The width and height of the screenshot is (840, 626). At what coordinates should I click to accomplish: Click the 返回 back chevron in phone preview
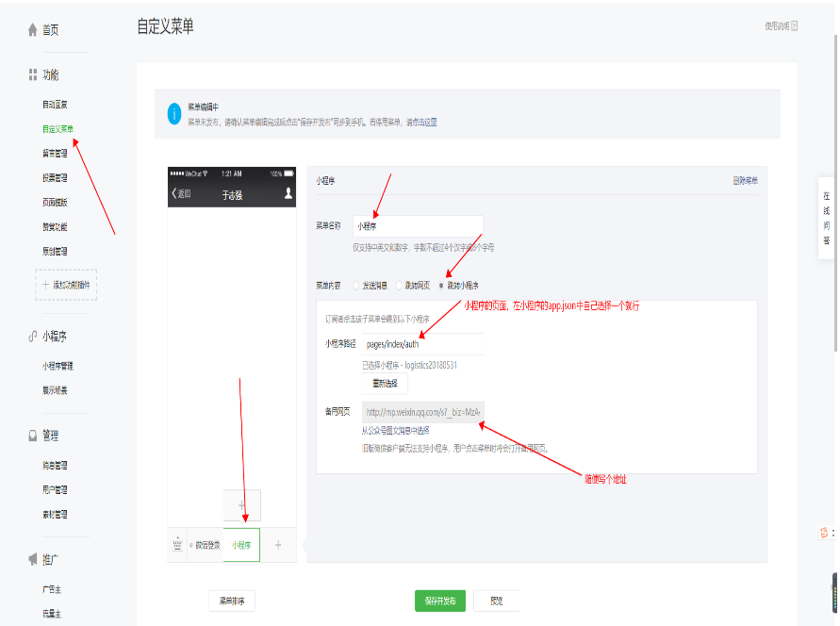click(174, 193)
